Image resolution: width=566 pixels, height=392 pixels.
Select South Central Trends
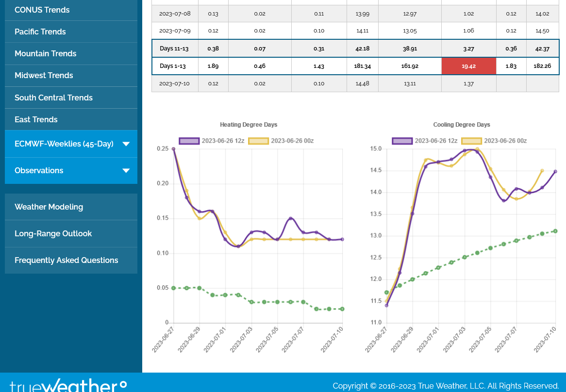[53, 98]
